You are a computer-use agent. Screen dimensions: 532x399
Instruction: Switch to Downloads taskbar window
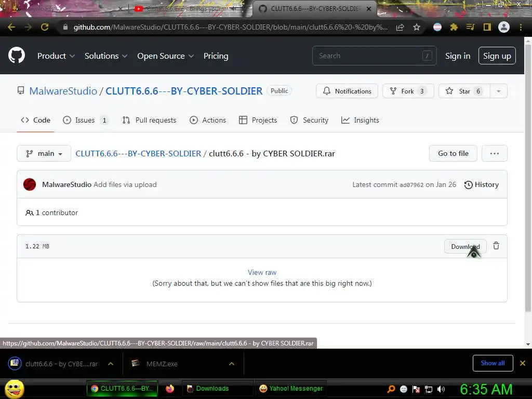218,389
